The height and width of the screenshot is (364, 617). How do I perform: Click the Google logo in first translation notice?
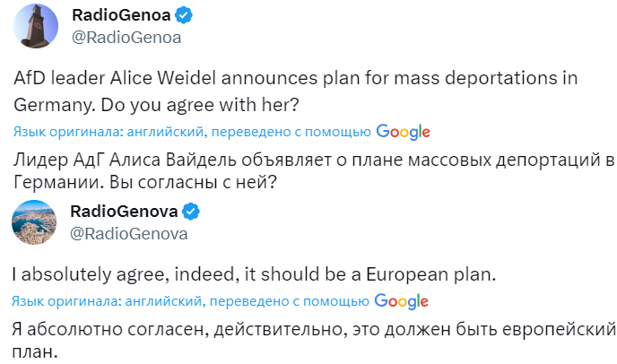[x=403, y=132]
